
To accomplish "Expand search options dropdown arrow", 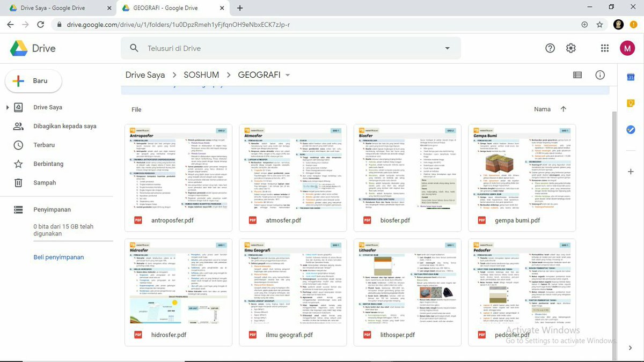I will click(x=448, y=48).
